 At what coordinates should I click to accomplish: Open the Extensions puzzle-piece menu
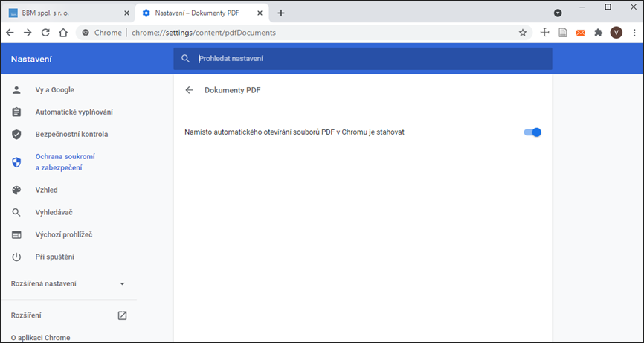[599, 33]
